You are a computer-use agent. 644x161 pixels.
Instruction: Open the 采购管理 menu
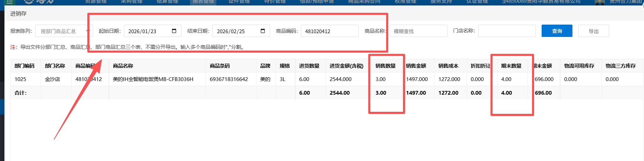click(131, 2)
